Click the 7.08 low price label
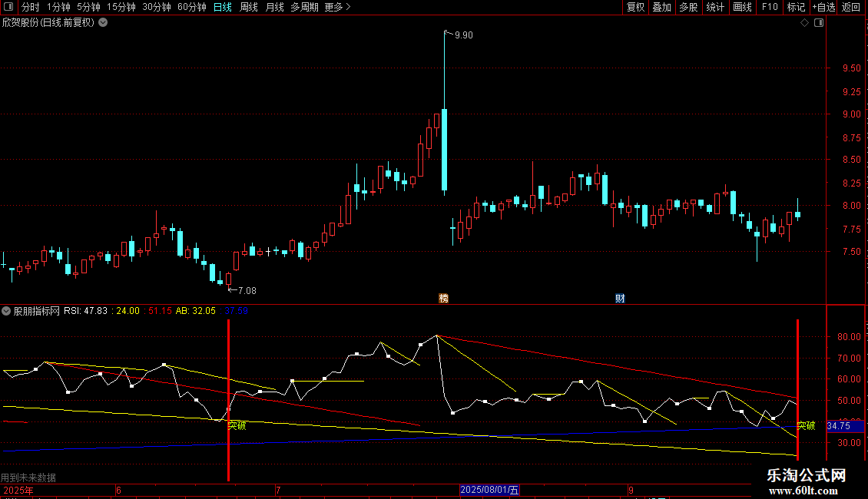The height and width of the screenshot is (499, 868). (247, 290)
